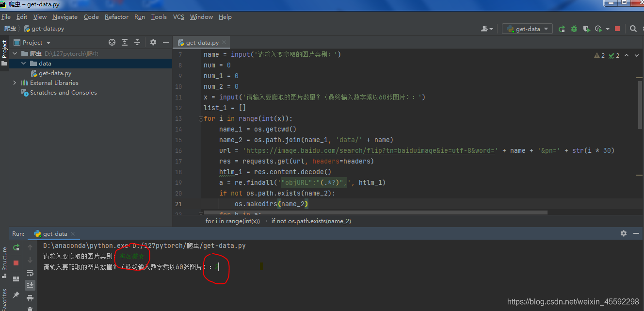Screen dimensions: 644x311
Task: Click 'os.makedirs(name_2)' code line
Action: coord(272,204)
